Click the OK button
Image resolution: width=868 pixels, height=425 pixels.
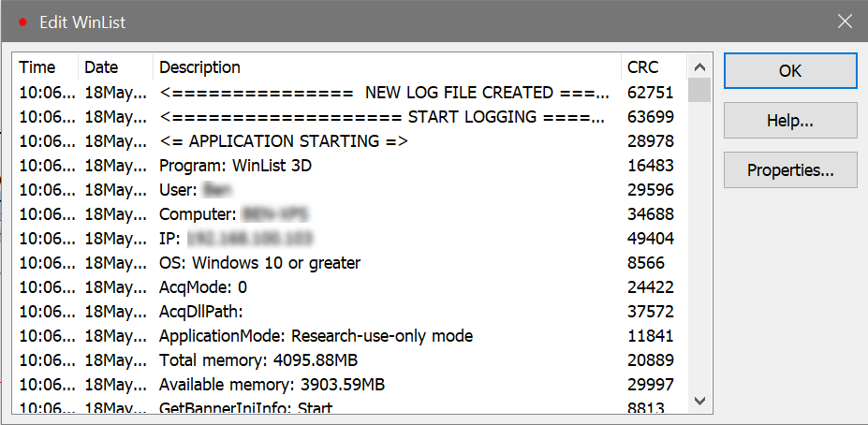tap(790, 70)
